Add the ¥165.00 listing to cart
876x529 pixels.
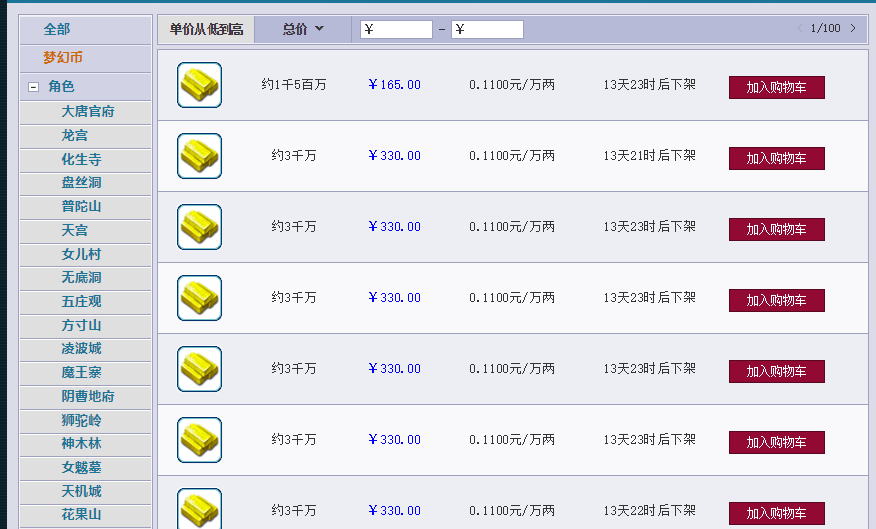(x=776, y=88)
